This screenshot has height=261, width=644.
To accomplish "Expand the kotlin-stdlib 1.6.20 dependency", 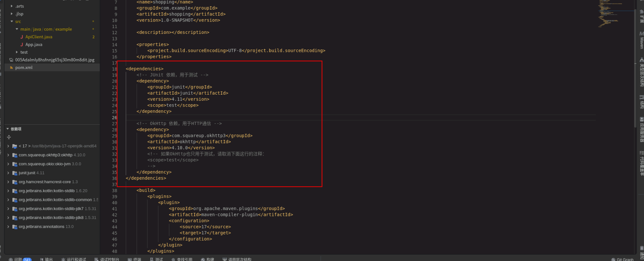I will (8, 191).
